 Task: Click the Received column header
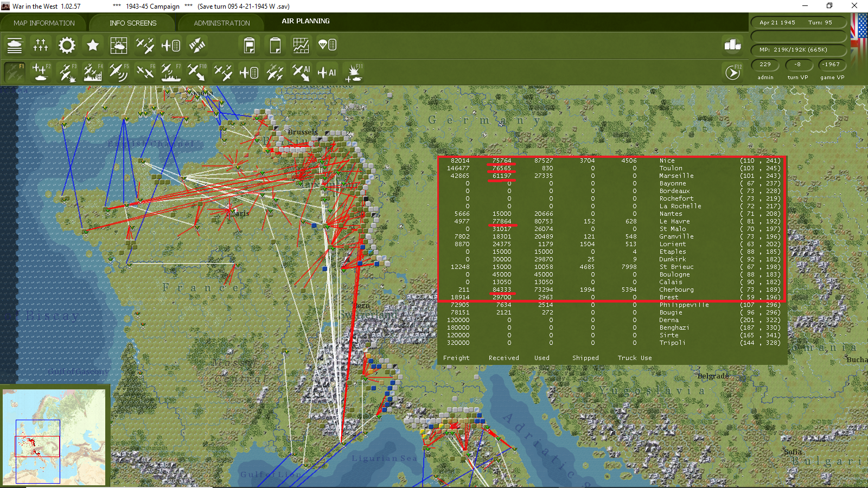pos(503,358)
